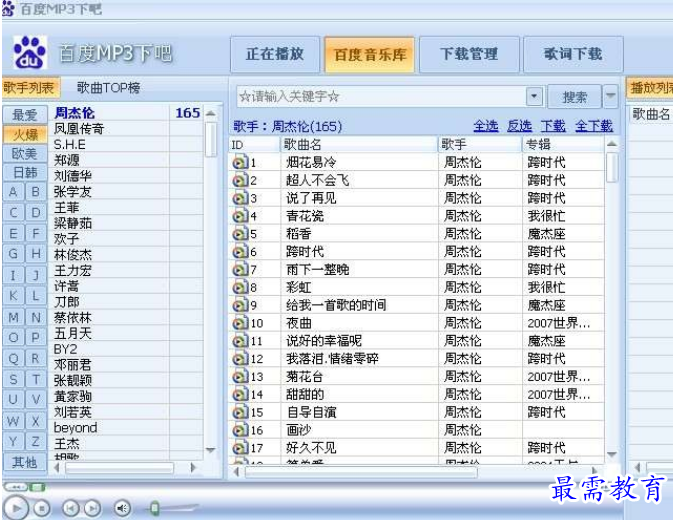Click music icon for song 超人不会飞
Image resolution: width=673 pixels, height=520 pixels.
[240, 181]
